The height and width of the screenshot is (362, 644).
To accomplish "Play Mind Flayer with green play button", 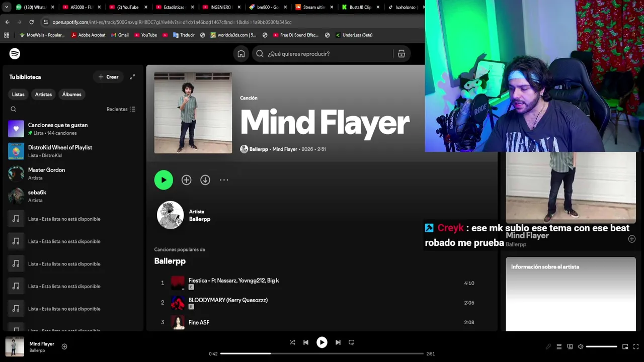I will [164, 180].
